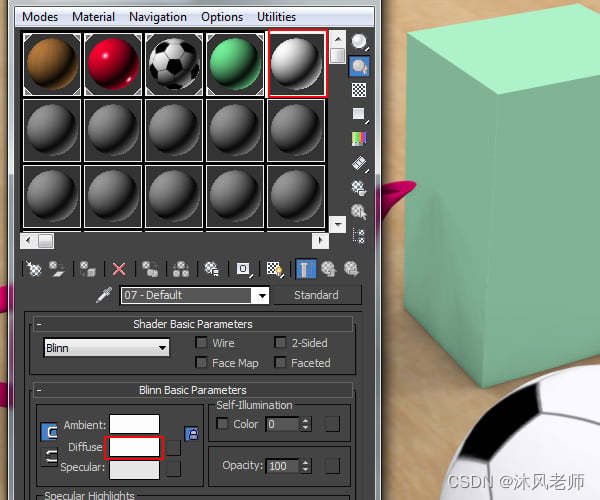
Task: Click the Standard material type button
Action: pyautogui.click(x=316, y=295)
